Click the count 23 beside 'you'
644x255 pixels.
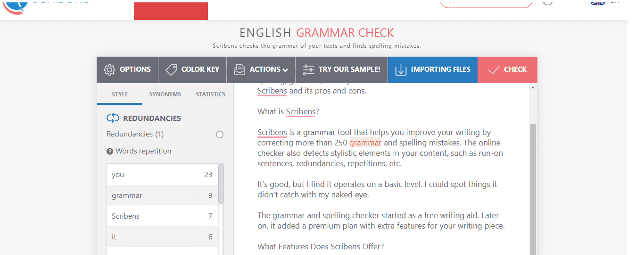pos(208,174)
